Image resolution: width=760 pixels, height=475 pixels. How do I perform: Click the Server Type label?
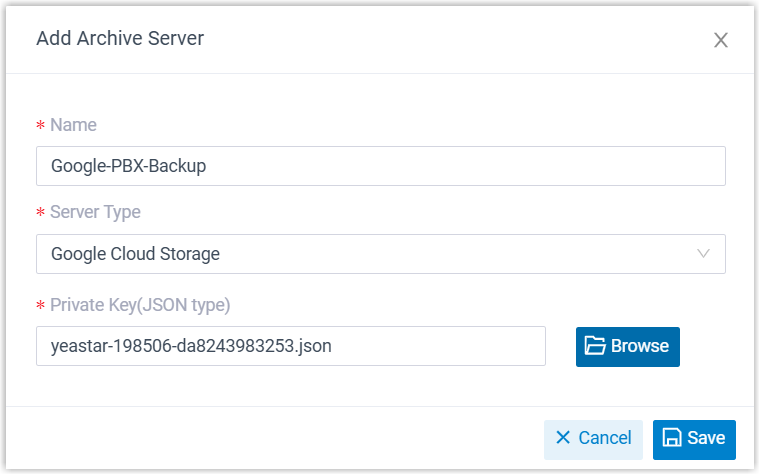[95, 212]
